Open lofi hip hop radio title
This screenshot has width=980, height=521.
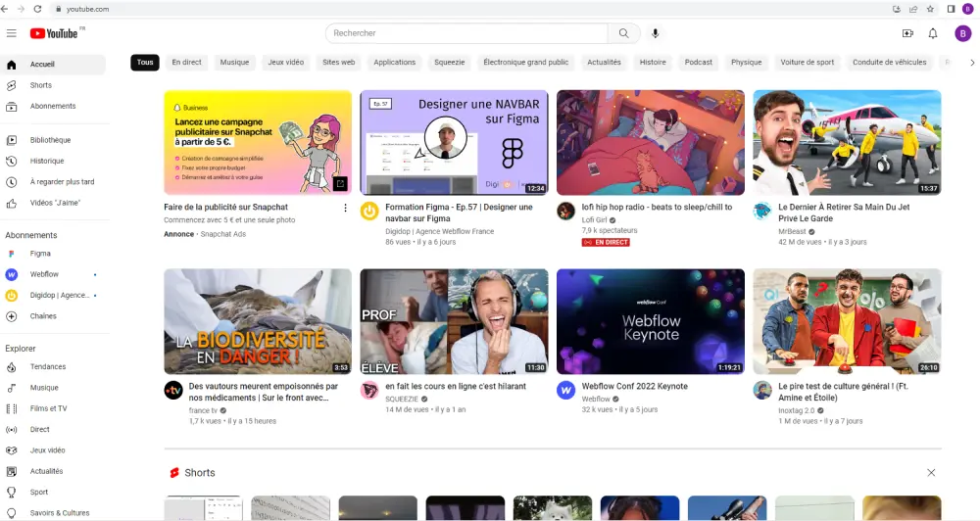pyautogui.click(x=657, y=208)
